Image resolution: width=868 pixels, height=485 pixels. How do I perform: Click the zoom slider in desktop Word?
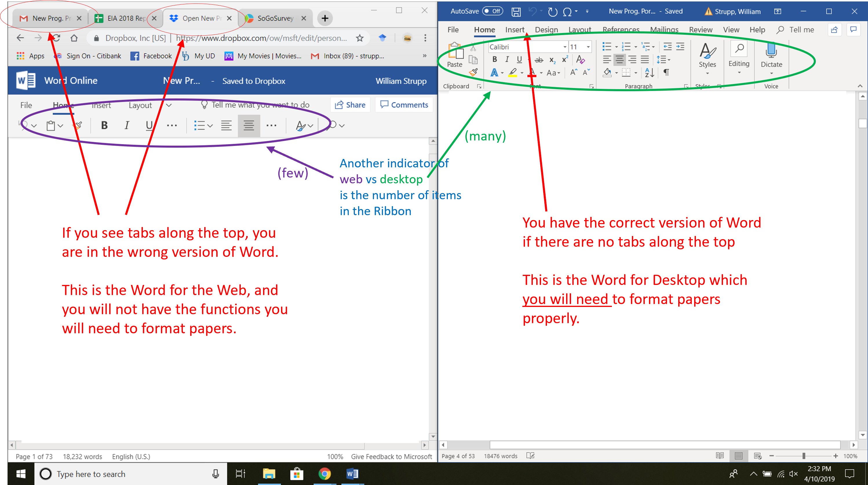click(x=804, y=456)
